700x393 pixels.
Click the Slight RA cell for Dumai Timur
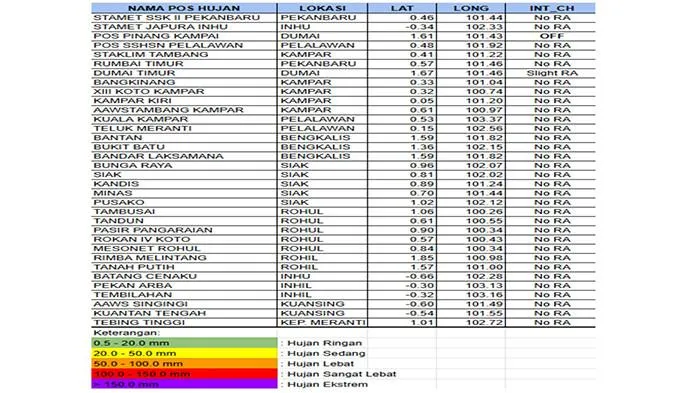point(551,73)
